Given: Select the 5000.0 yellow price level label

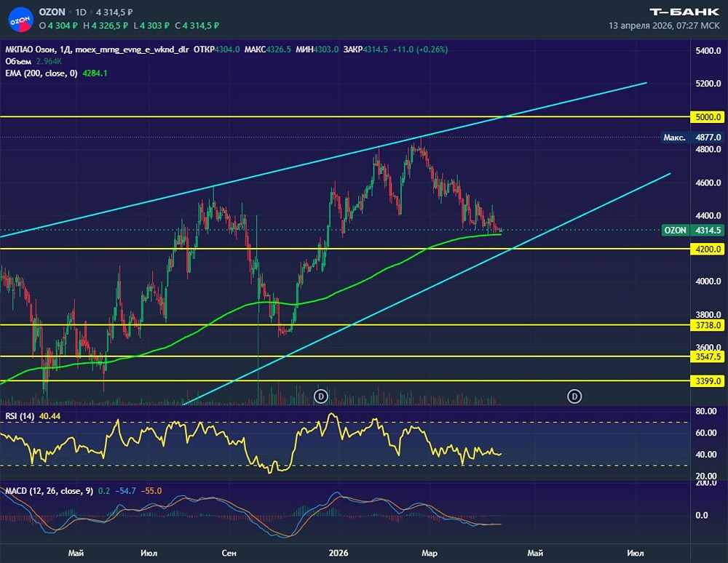Looking at the screenshot, I should tap(708, 117).
